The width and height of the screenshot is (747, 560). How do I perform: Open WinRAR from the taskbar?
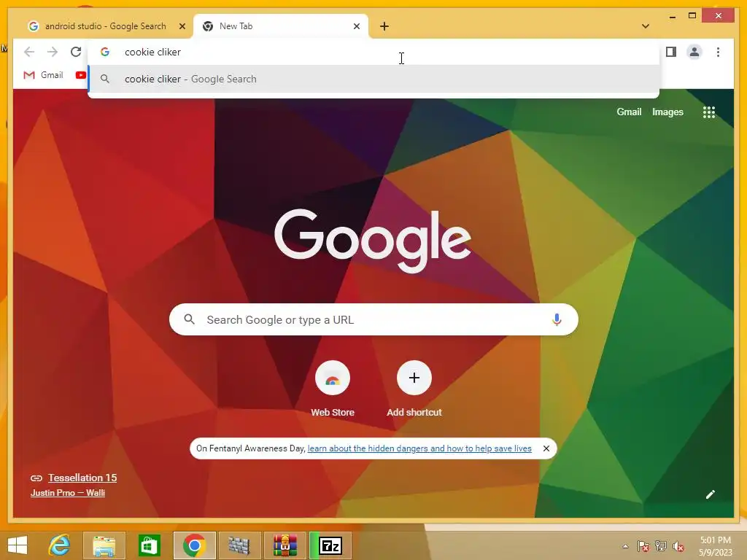(285, 545)
